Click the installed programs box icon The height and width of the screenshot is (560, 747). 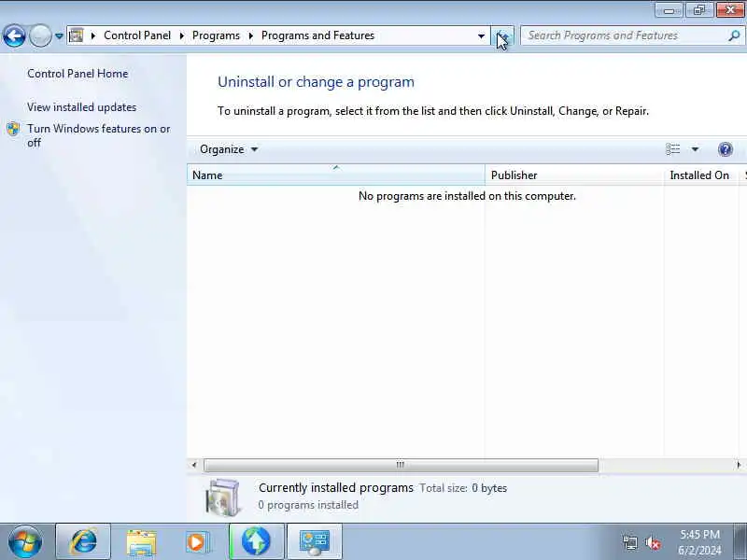pos(222,497)
